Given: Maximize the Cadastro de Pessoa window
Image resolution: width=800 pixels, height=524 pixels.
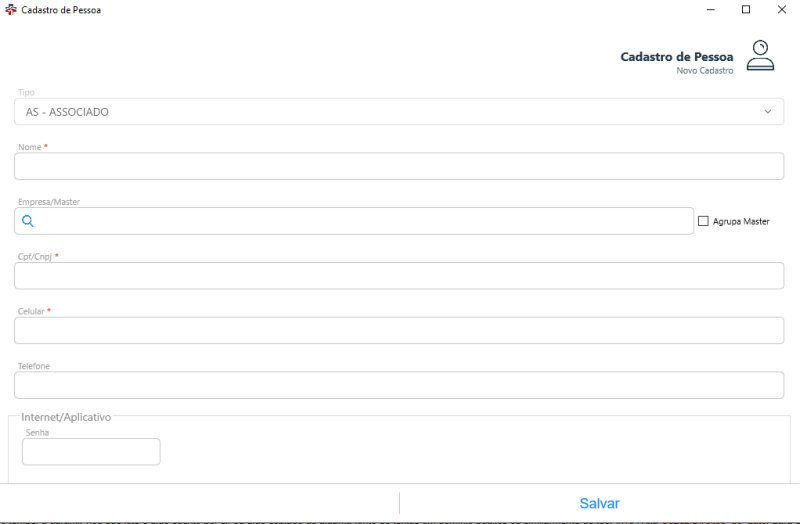Looking at the screenshot, I should click(745, 9).
